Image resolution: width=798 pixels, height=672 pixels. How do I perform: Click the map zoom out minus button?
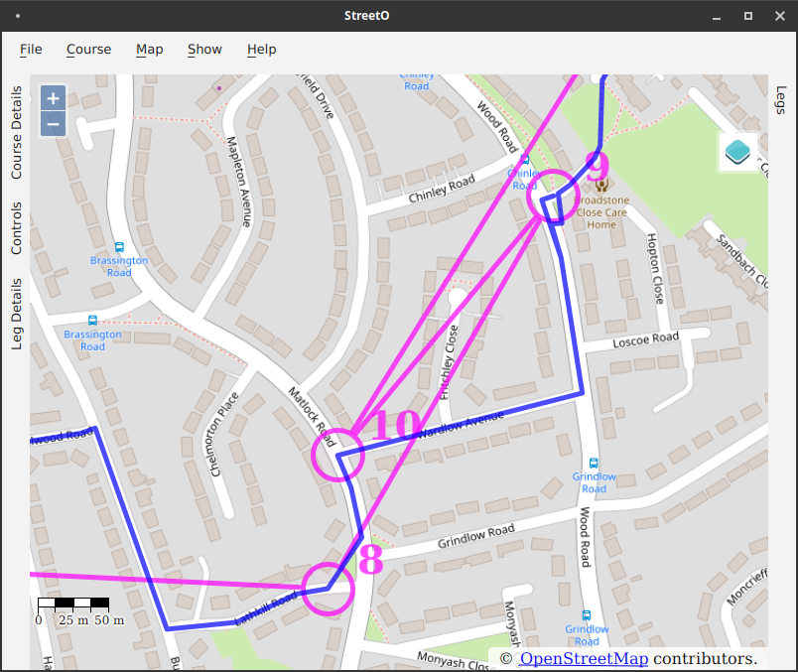[54, 124]
